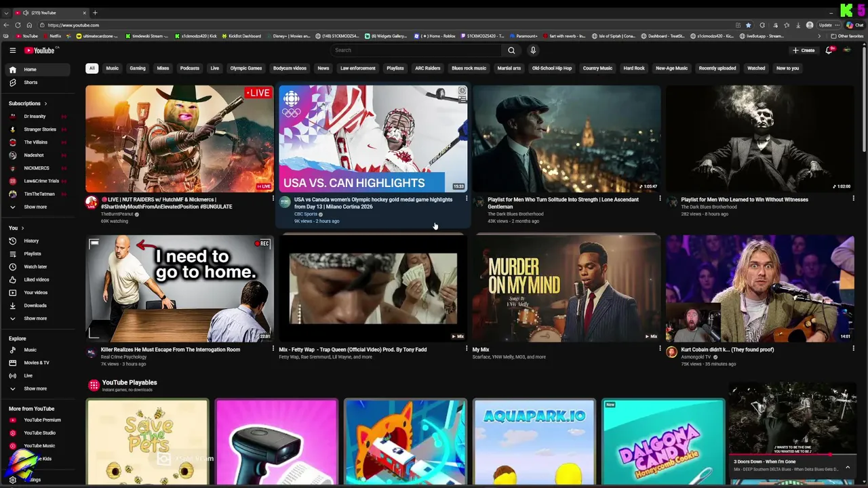The image size is (868, 488).
Task: Select the All filter chip
Action: [92, 68]
